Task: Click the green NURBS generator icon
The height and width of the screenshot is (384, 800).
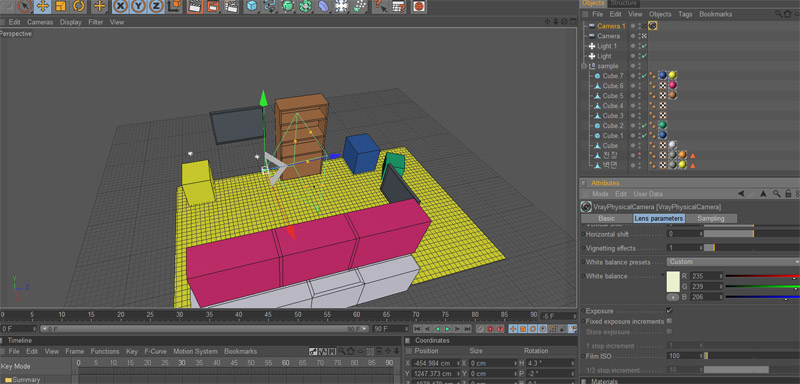Action: coord(288,6)
